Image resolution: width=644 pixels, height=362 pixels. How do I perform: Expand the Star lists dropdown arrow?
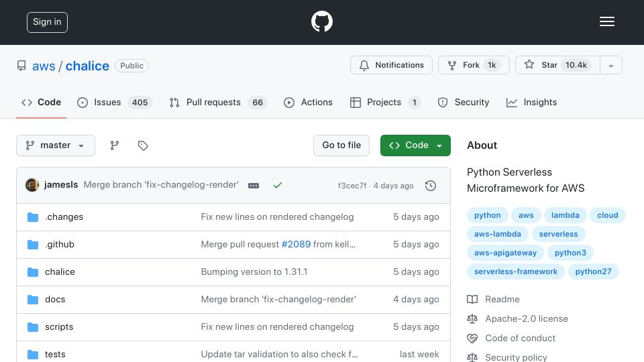(x=610, y=66)
